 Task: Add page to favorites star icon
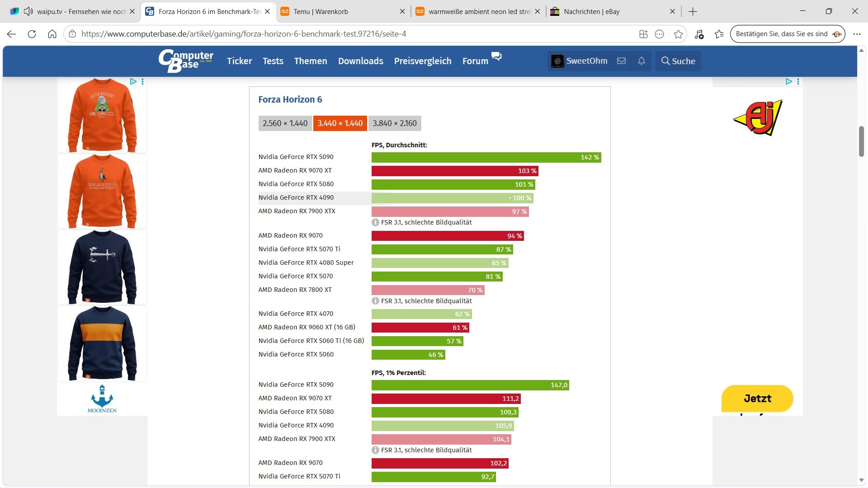click(678, 34)
